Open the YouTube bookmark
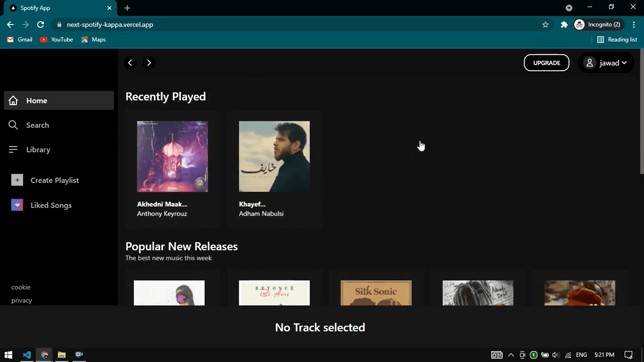Image resolution: width=644 pixels, height=362 pixels. tap(57, 40)
